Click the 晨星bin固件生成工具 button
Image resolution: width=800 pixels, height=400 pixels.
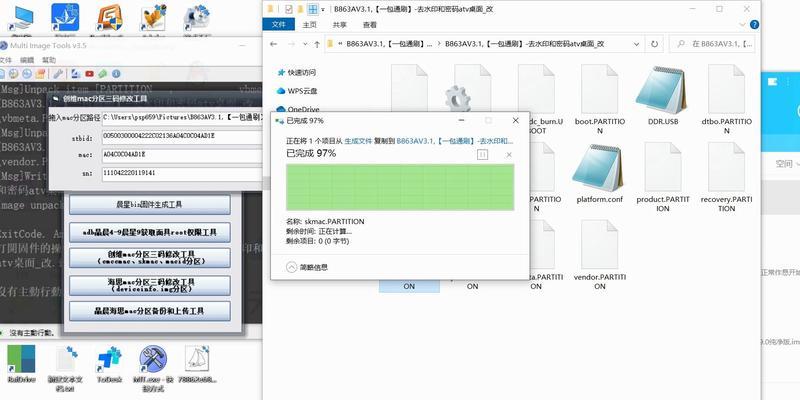149,205
